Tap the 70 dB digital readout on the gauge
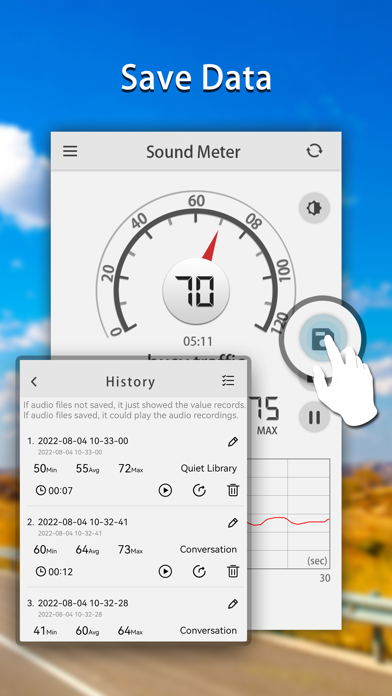Screen dimensions: 392x696 point(196,291)
